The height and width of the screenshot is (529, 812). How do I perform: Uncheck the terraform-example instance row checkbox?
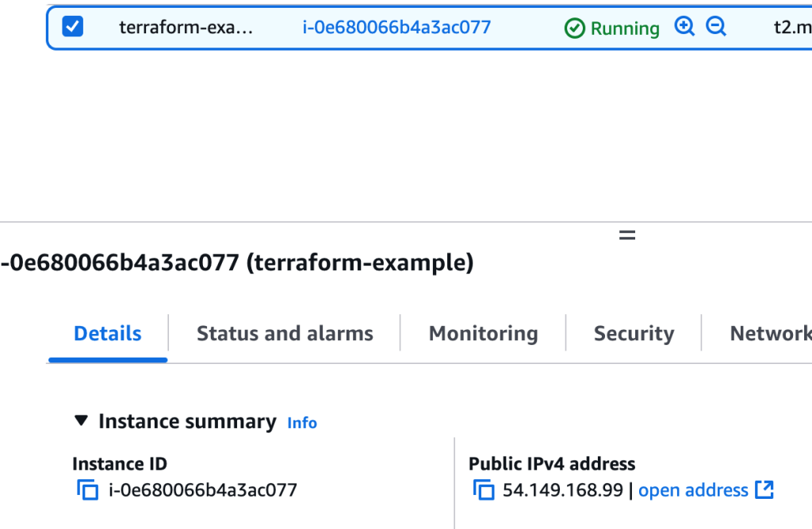pos(72,27)
